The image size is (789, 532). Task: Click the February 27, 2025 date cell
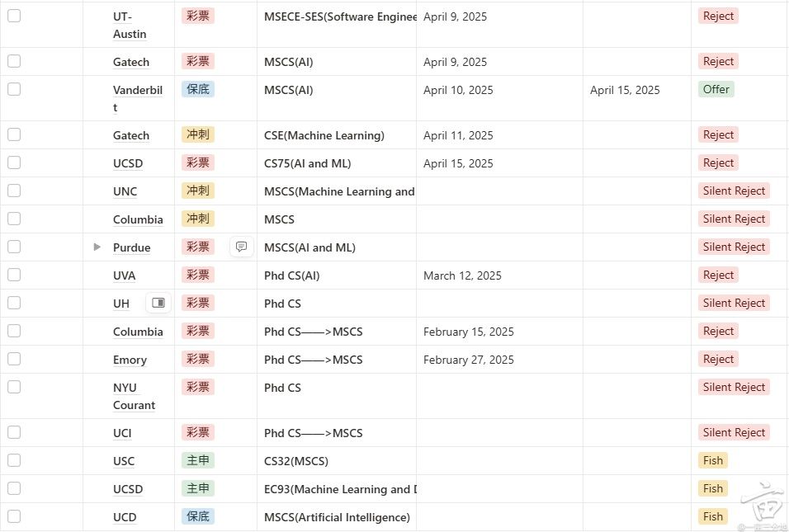[x=469, y=360]
